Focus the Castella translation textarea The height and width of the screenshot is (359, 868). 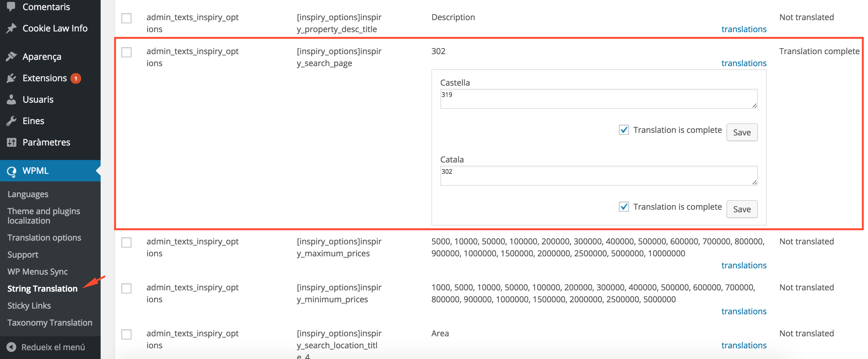(x=599, y=99)
